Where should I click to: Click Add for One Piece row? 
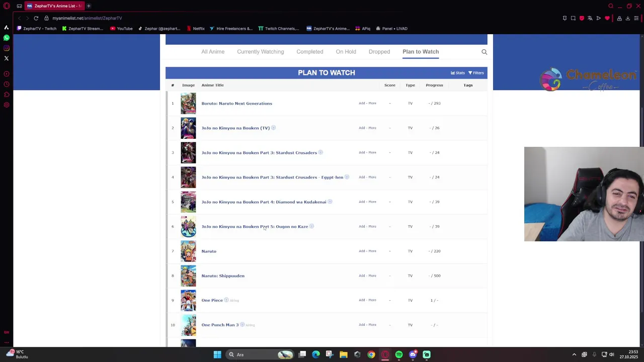click(x=362, y=300)
